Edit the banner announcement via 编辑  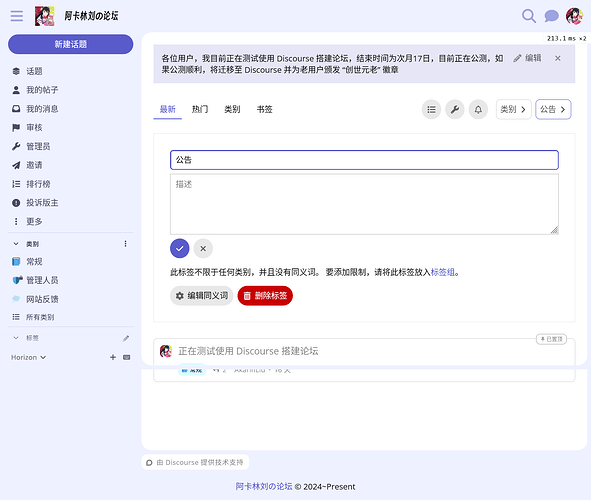pyautogui.click(x=527, y=58)
